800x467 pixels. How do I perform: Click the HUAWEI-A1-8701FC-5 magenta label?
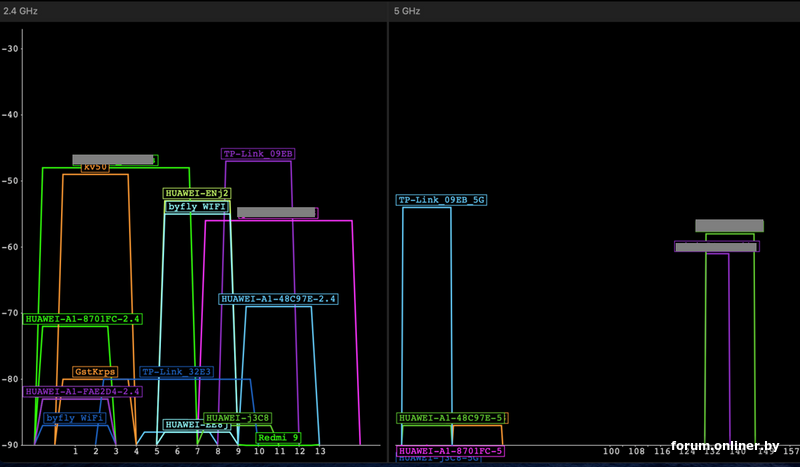coord(451,451)
